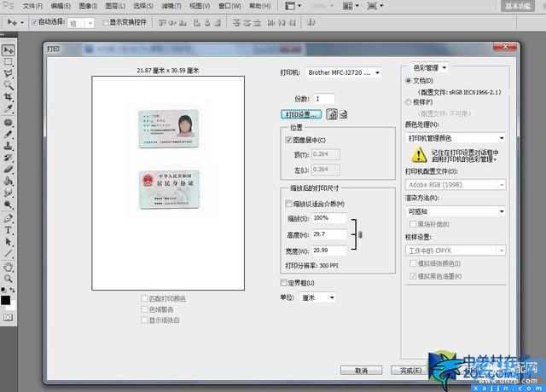Select the Line shape tool
The width and height of the screenshot is (546, 392).
click(8, 254)
